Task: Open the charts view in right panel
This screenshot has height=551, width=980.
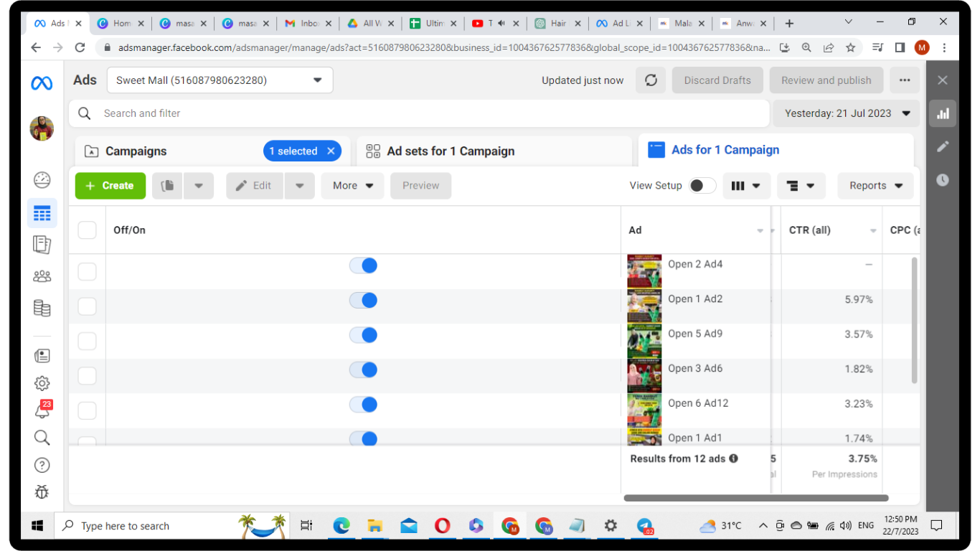Action: [x=943, y=113]
